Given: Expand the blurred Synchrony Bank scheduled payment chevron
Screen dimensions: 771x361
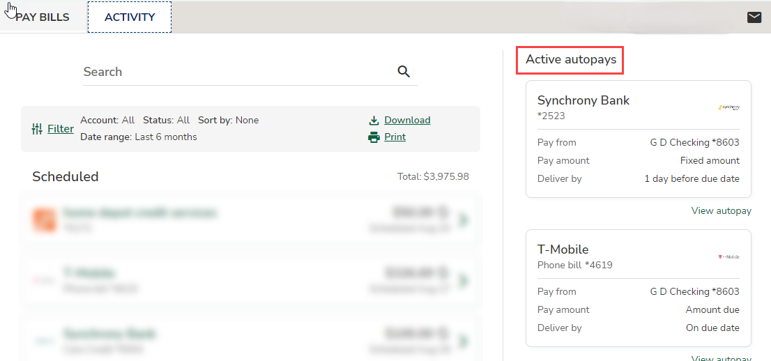Looking at the screenshot, I should (x=463, y=341).
